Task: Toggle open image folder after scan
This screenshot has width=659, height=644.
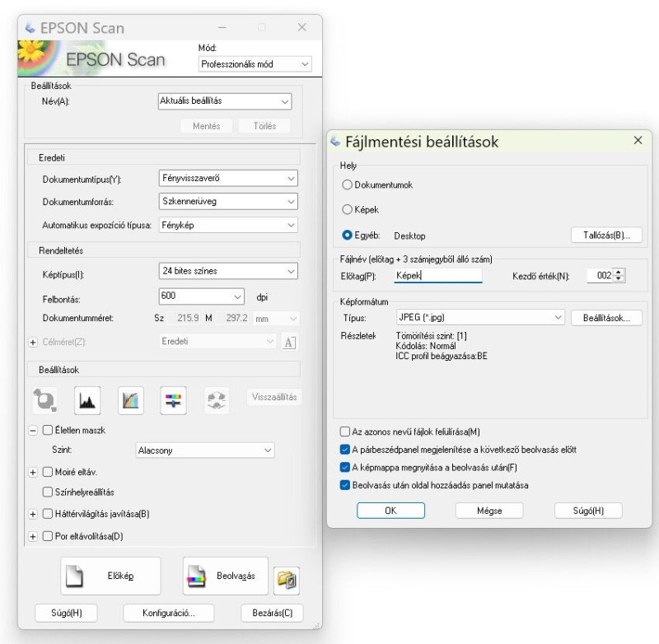Action: click(344, 467)
